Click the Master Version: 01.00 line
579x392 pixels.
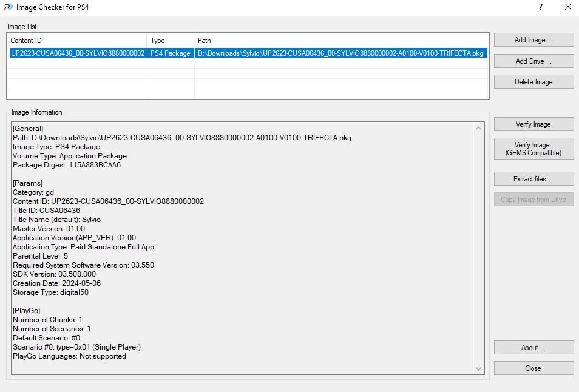49,229
